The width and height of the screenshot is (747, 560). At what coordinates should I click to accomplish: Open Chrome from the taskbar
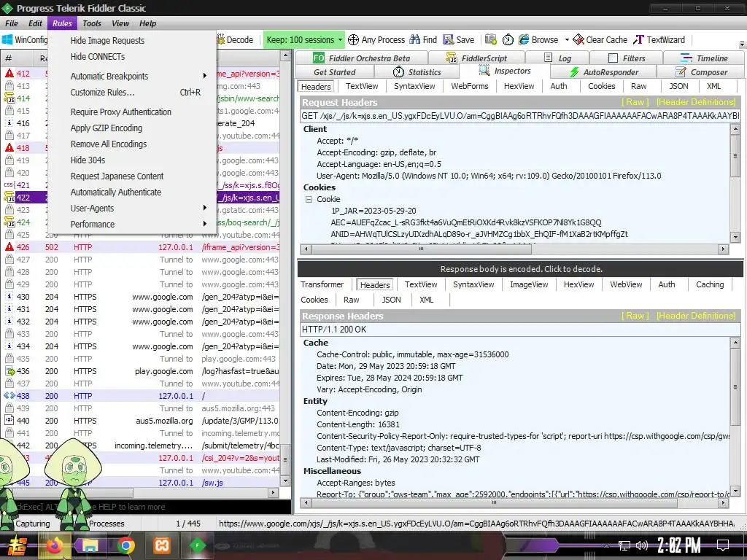pyautogui.click(x=125, y=545)
